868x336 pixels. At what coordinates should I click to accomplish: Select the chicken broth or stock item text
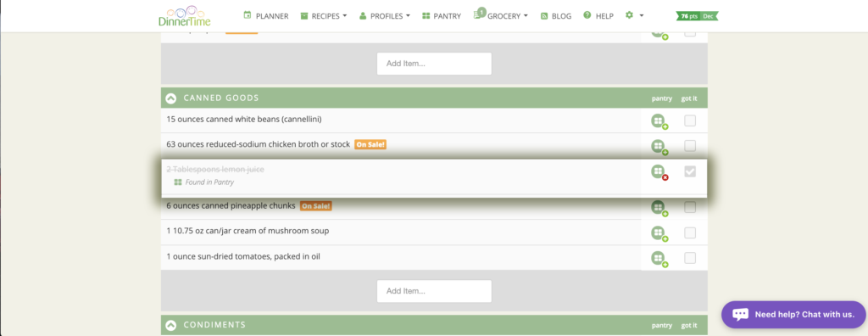258,145
